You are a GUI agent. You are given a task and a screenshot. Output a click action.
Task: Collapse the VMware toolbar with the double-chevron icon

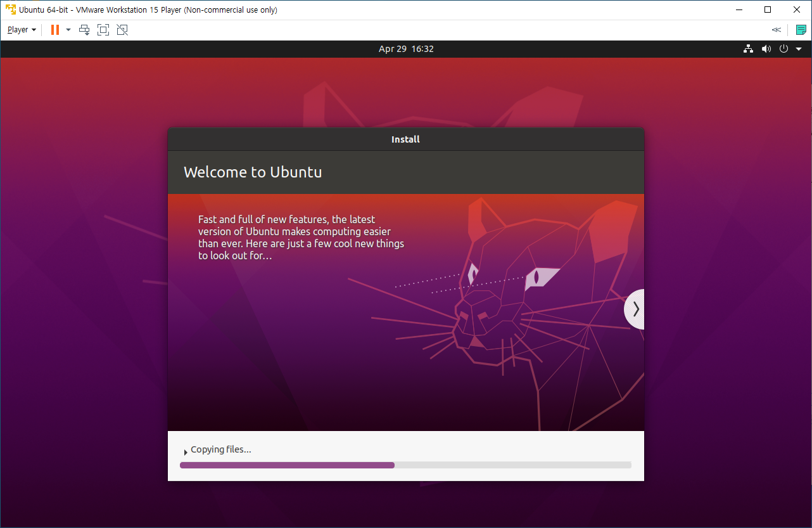click(776, 30)
